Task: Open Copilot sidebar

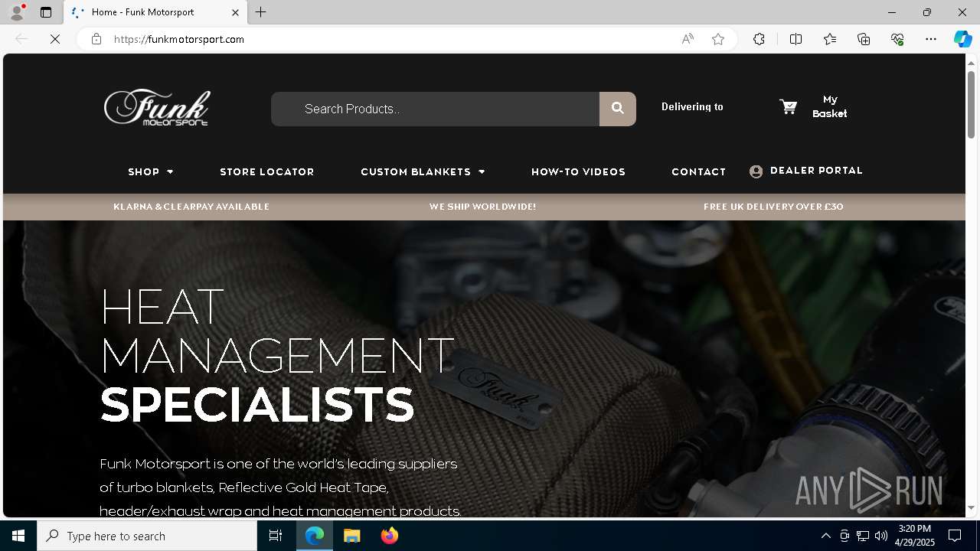Action: pos(962,39)
